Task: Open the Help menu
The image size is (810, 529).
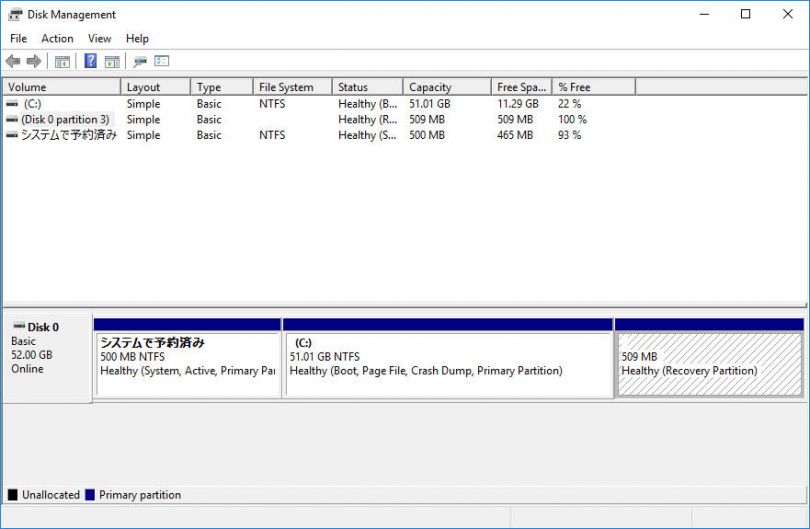Action: point(137,39)
